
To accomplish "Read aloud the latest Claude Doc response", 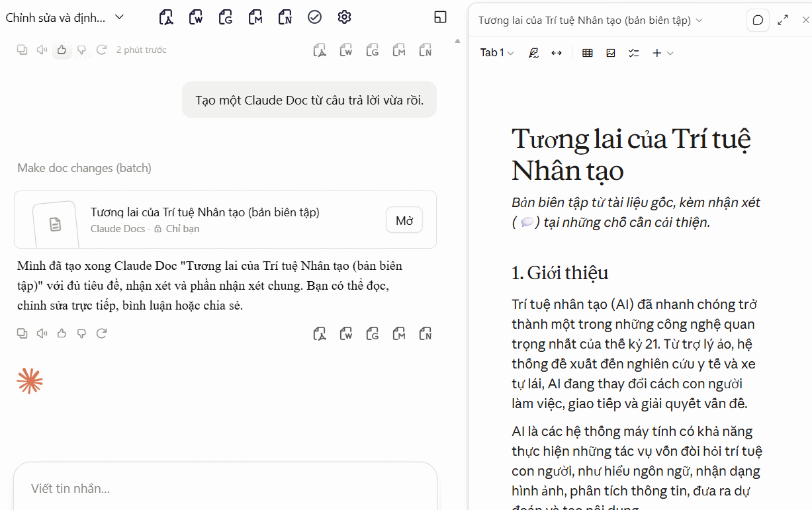I will point(42,333).
